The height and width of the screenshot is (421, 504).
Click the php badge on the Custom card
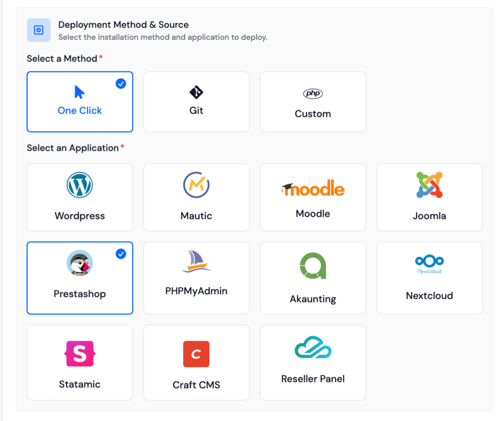point(313,93)
